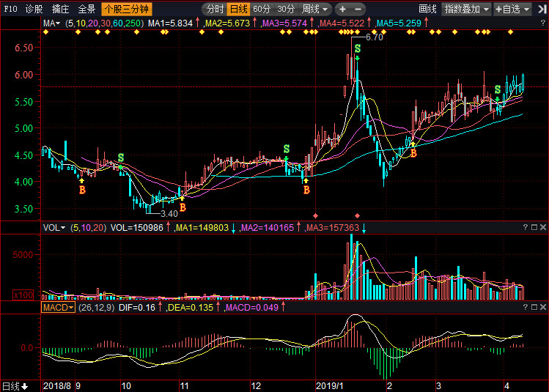Viewport: 549px width, 392px height.
Task: Select the 60分 minute period
Action: click(262, 10)
